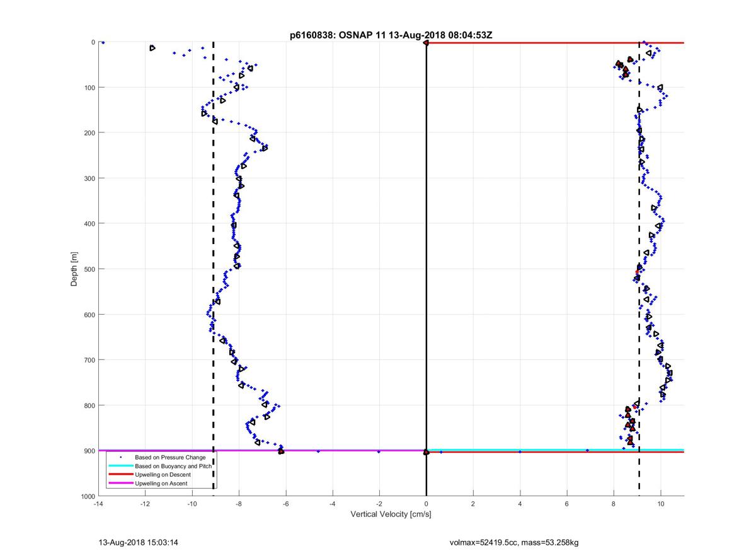This screenshot has width=756, height=558.
Task: Click depth axis tick label 500
Action: (x=89, y=269)
